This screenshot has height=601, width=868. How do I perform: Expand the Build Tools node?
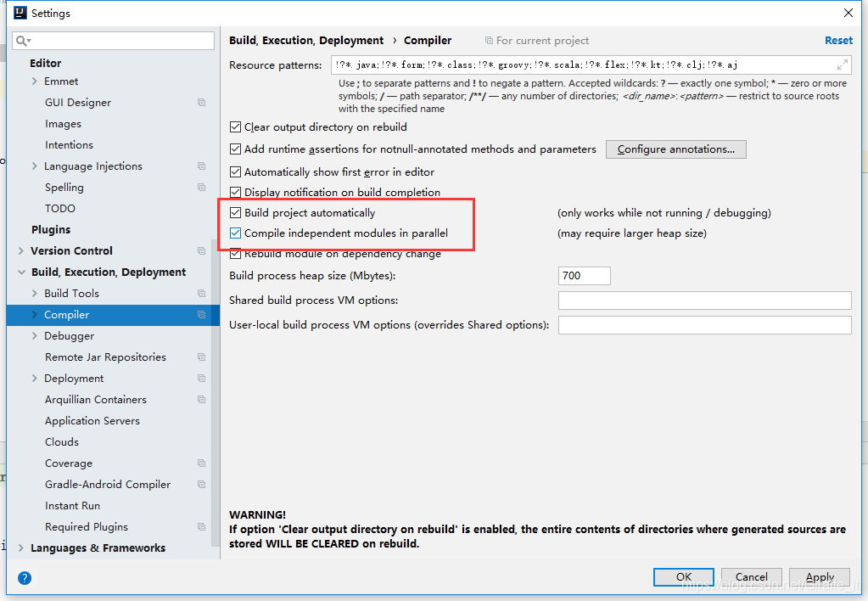[x=34, y=293]
